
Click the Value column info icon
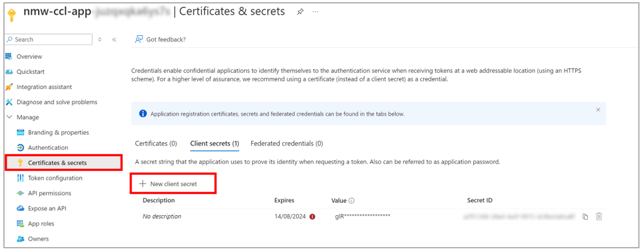point(352,201)
